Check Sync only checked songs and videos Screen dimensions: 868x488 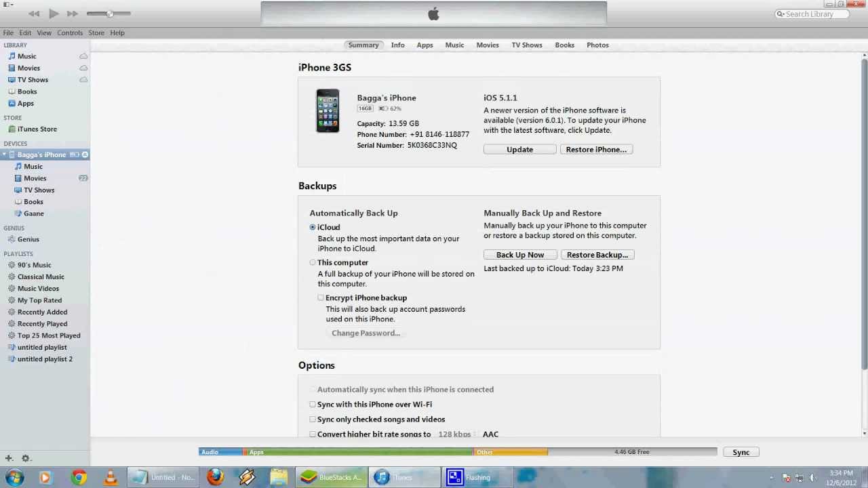(313, 420)
